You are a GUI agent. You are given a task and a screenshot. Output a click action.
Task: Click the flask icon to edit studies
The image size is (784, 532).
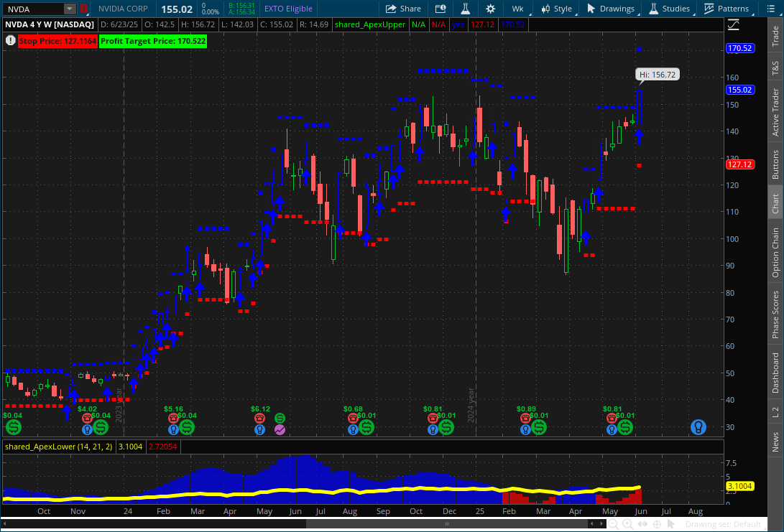pyautogui.click(x=465, y=9)
